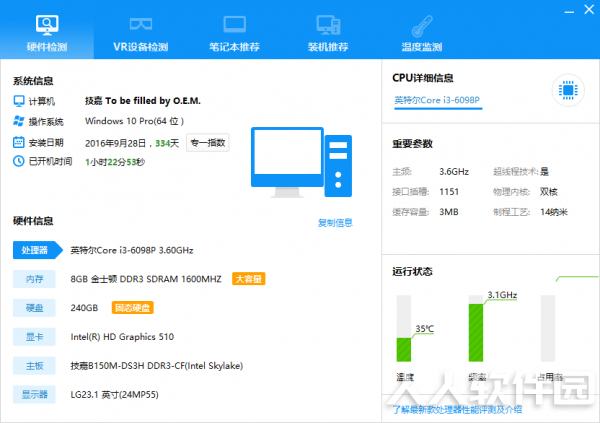
Task: Click the 双核 core count value
Action: point(549,192)
